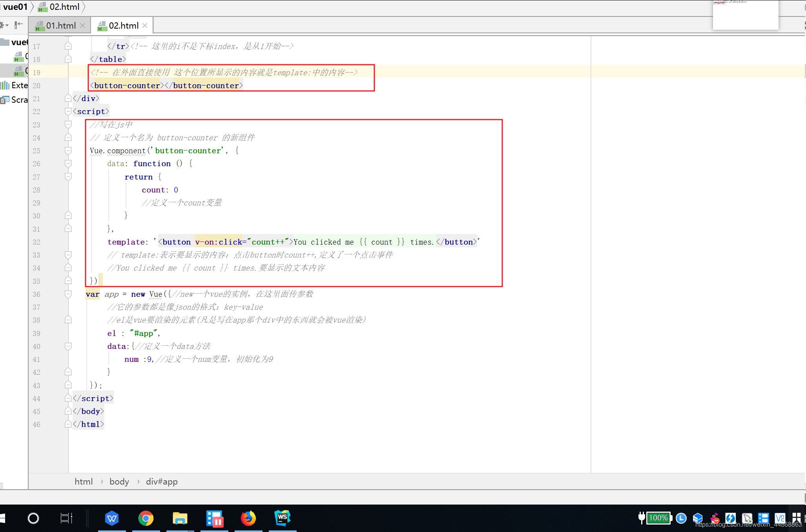Collapse new Vue block at line 36
The width and height of the screenshot is (806, 532).
(x=68, y=294)
